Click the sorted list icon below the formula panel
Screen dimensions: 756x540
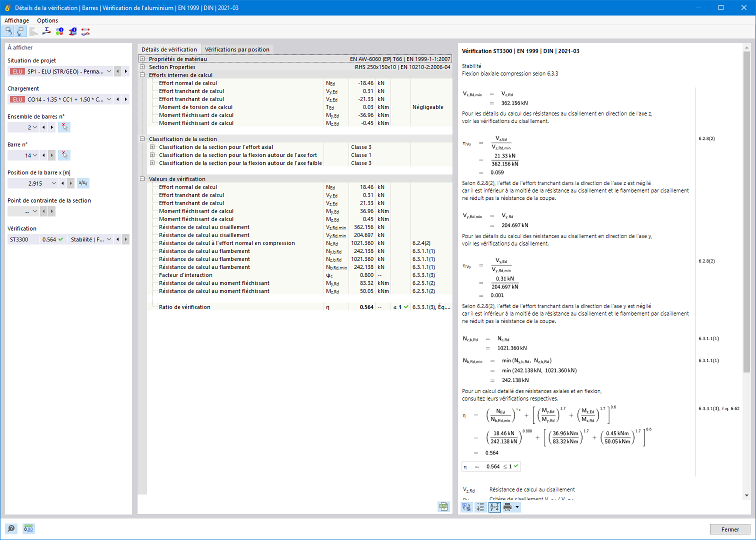[481, 507]
